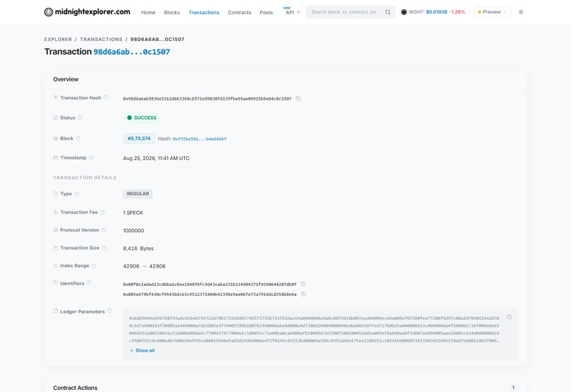Show help tooltip for Transaction Size

104,248
